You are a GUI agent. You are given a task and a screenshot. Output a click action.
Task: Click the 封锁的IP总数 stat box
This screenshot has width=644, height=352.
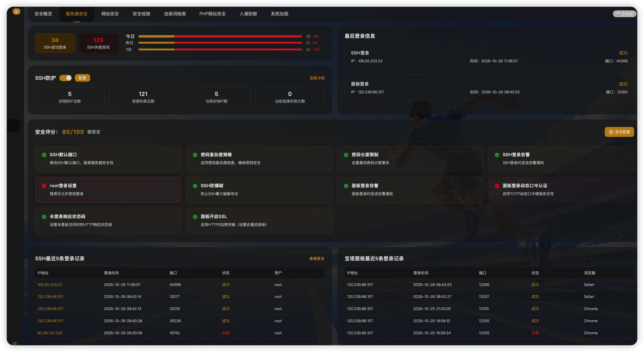tap(70, 97)
